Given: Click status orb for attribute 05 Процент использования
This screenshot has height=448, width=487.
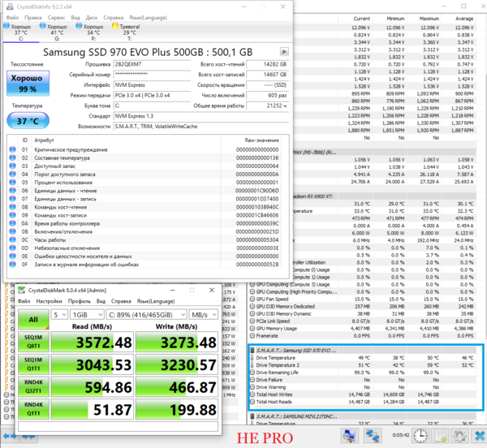Looking at the screenshot, I should pyautogui.click(x=12, y=183).
